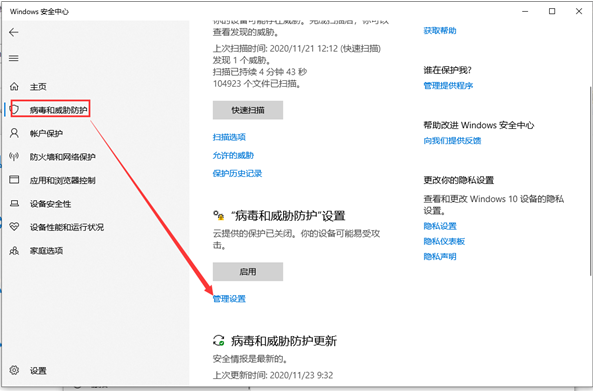Click the 104923 个文件已扫描 text

[257, 84]
